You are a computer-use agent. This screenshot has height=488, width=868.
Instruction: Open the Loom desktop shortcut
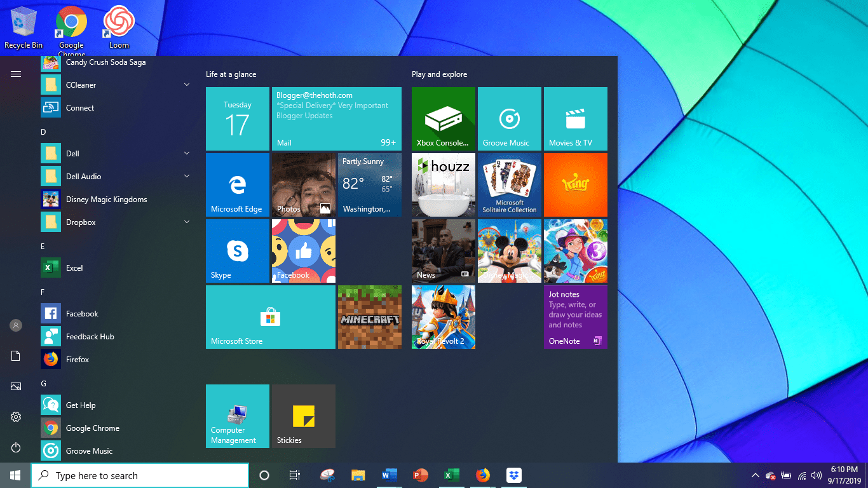pos(119,27)
